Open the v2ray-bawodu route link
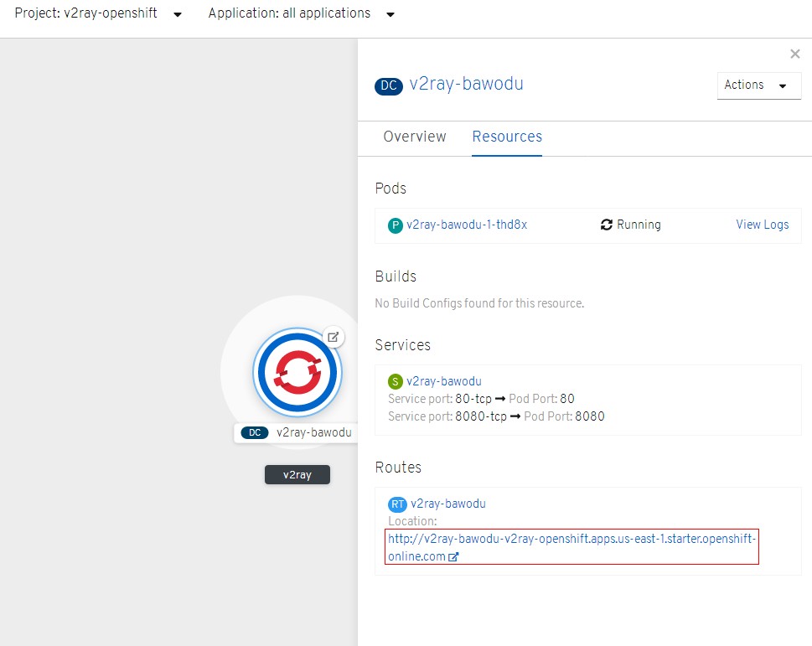The height and width of the screenshot is (646, 812). point(448,504)
